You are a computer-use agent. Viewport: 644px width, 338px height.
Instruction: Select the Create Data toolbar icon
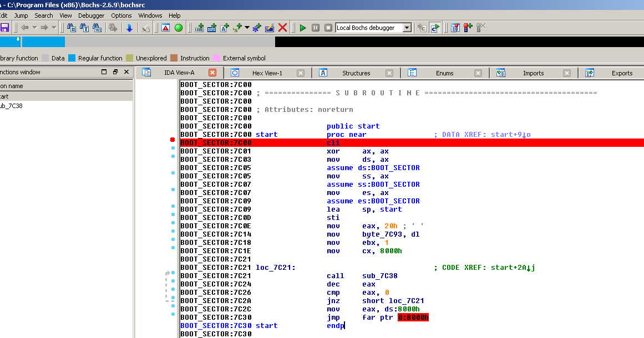212,27
